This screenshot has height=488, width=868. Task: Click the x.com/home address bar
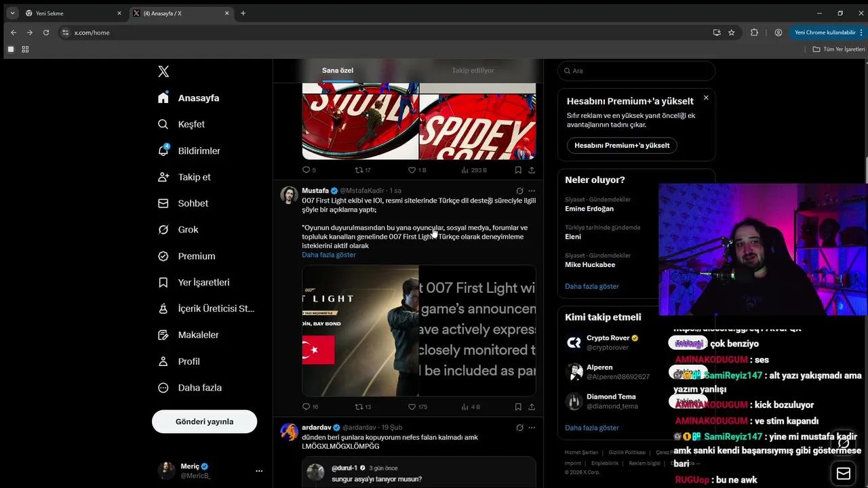coord(383,33)
